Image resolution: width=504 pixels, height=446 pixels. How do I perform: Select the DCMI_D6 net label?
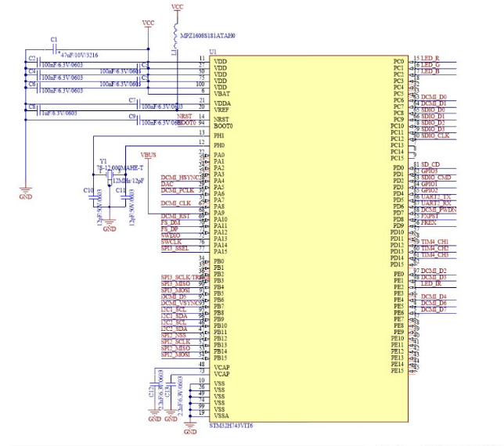434,303
